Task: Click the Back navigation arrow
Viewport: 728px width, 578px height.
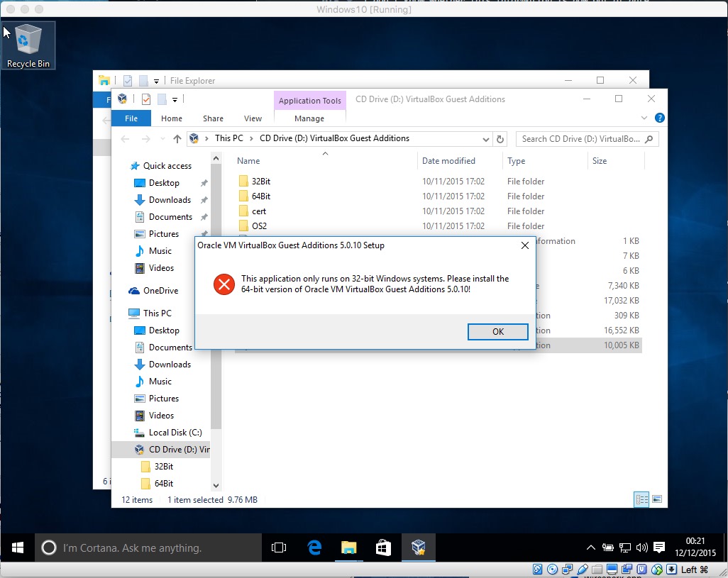Action: (x=124, y=139)
